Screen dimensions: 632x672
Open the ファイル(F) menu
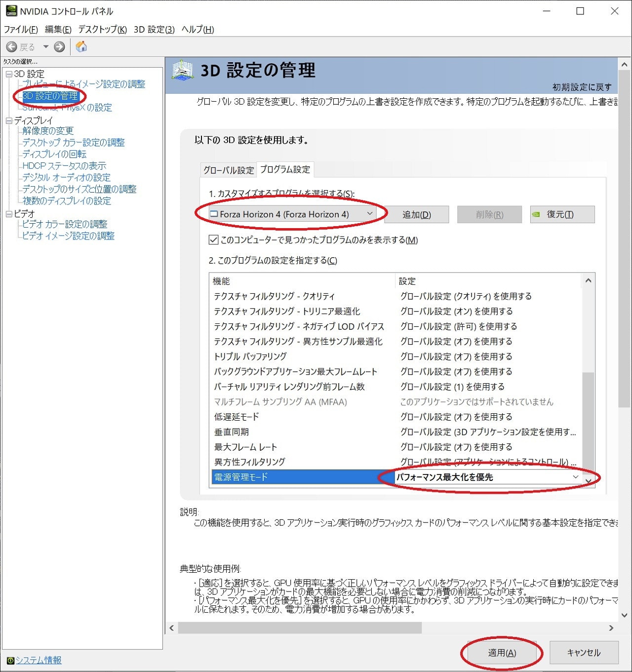[x=21, y=30]
